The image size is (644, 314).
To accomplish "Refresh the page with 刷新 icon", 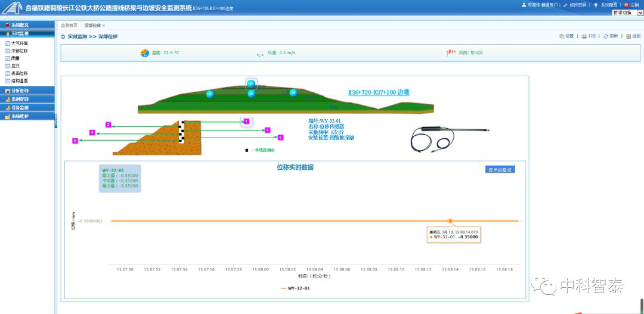I will point(606,36).
